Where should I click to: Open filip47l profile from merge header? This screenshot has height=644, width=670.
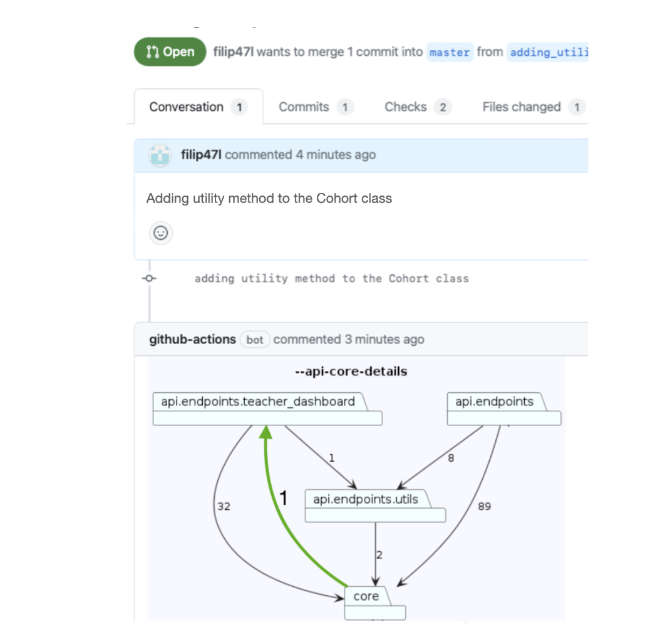tap(234, 52)
